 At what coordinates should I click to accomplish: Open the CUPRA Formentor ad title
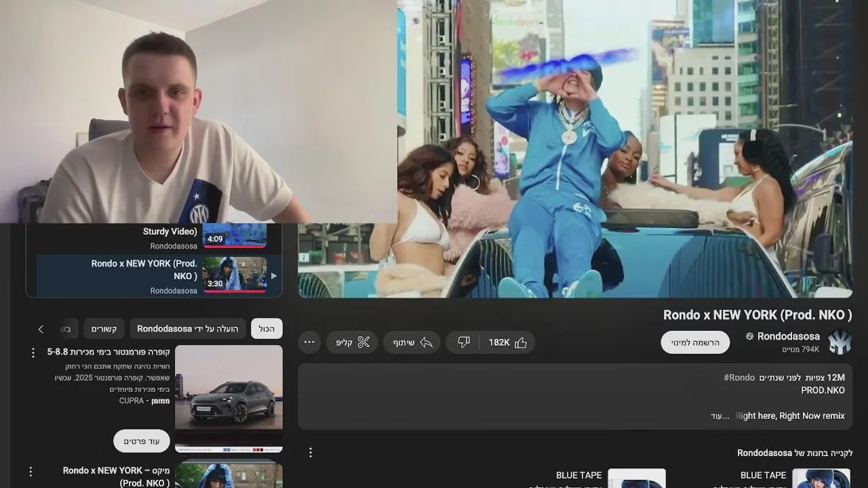click(108, 352)
